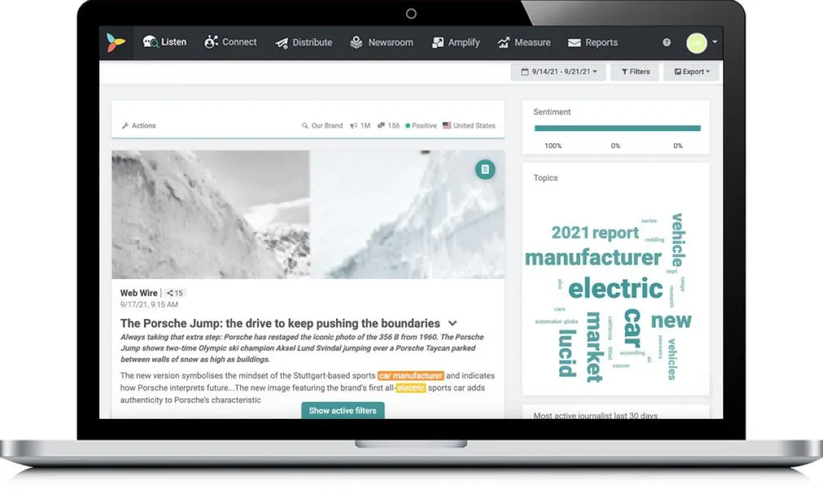Expand the user account dropdown arrow
Viewport: 823px width, 504px height.
pyautogui.click(x=715, y=42)
